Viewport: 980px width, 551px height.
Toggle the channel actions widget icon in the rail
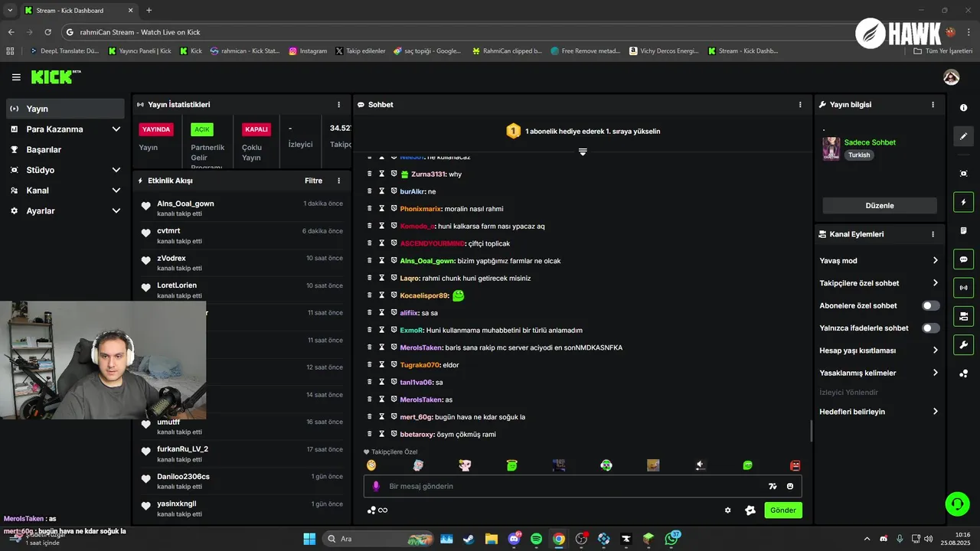(963, 316)
